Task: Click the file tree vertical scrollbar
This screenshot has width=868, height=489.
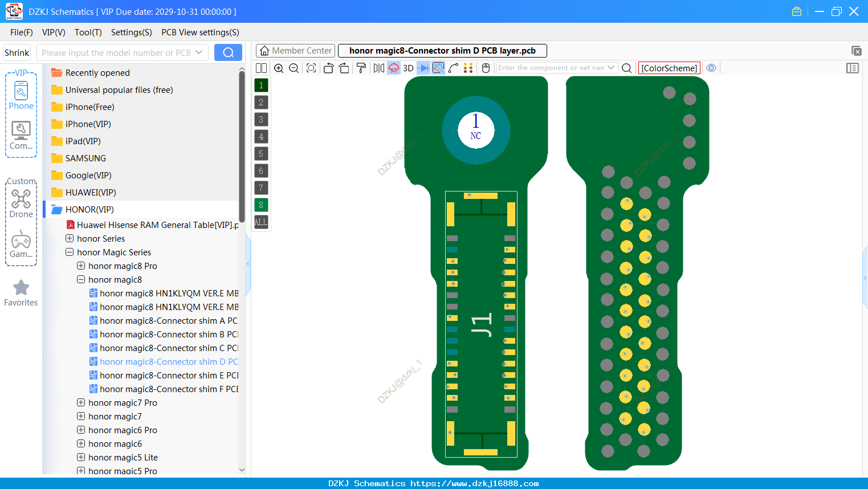Action: tap(242, 145)
